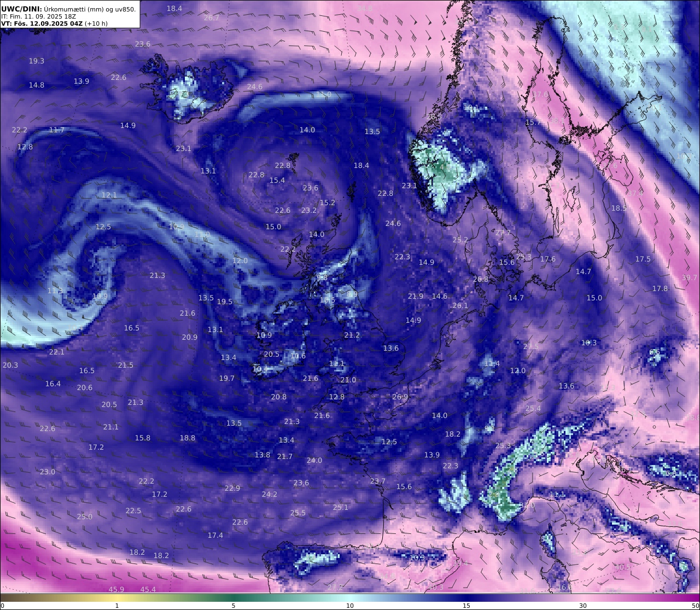Select the 45.9 value near the bottom
This screenshot has width=700, height=610.
click(x=116, y=590)
